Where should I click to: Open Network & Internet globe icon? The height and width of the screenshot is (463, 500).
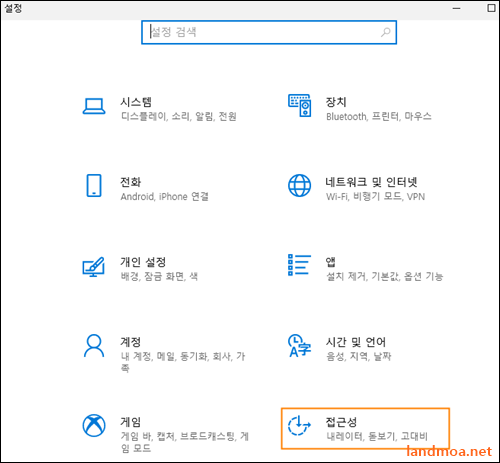(300, 185)
